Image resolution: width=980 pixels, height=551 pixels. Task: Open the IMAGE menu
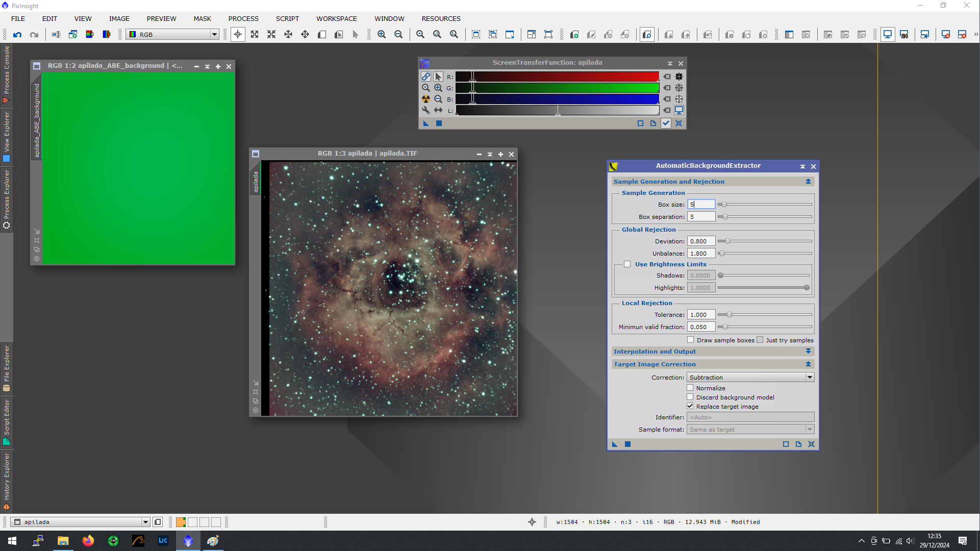coord(119,19)
